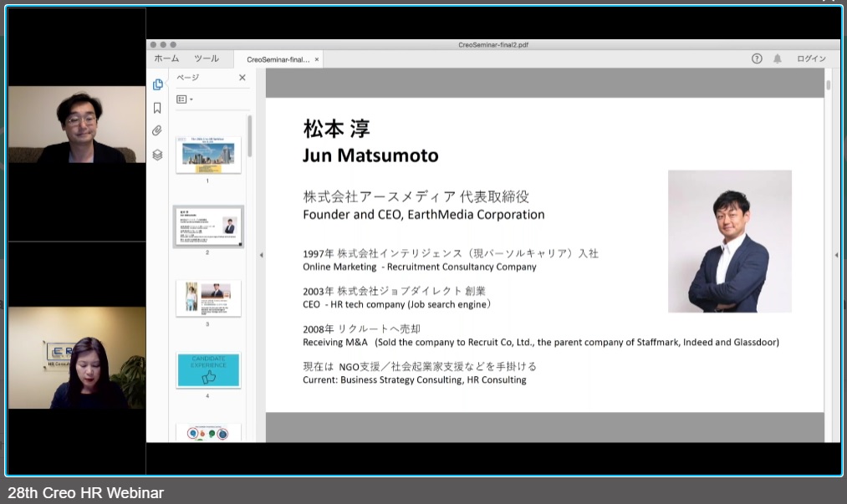Viewport: 847px width, 504px height.
Task: Click the Jun Matsumoto heading text
Action: coord(370,155)
